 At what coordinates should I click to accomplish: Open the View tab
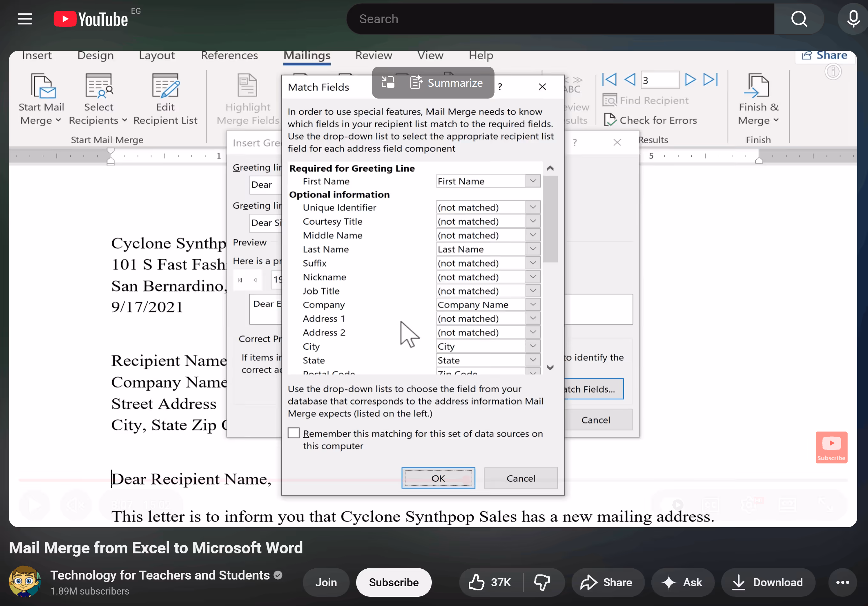pyautogui.click(x=430, y=55)
